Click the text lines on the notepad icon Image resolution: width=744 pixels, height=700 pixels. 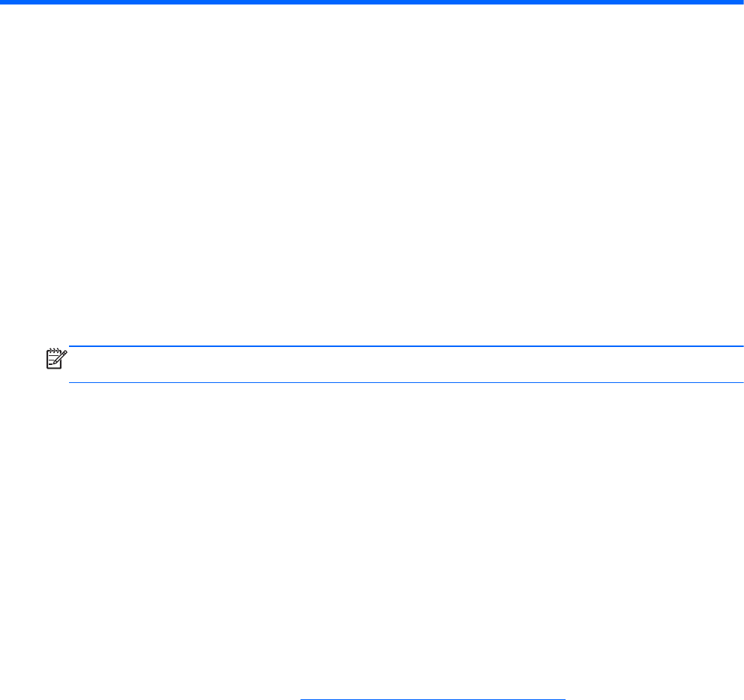pyautogui.click(x=52, y=360)
